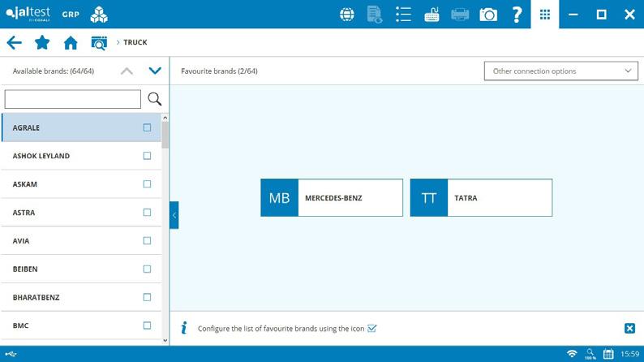Open the vehicle search icon
Screen dimensions: 644x362
coord(99,43)
